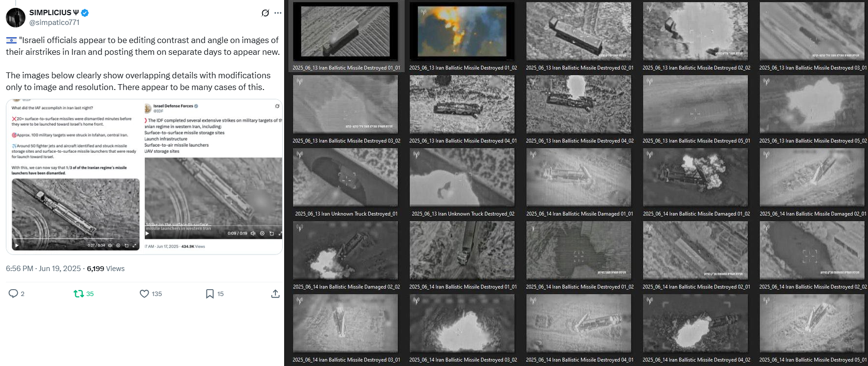Click play on right embedded video at 0:09
This screenshot has height=366, width=868.
click(147, 233)
